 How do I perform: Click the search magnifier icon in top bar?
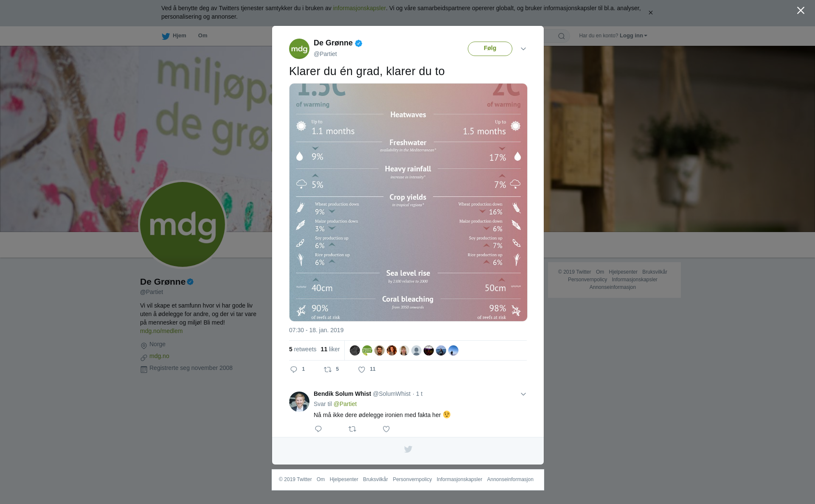click(562, 36)
